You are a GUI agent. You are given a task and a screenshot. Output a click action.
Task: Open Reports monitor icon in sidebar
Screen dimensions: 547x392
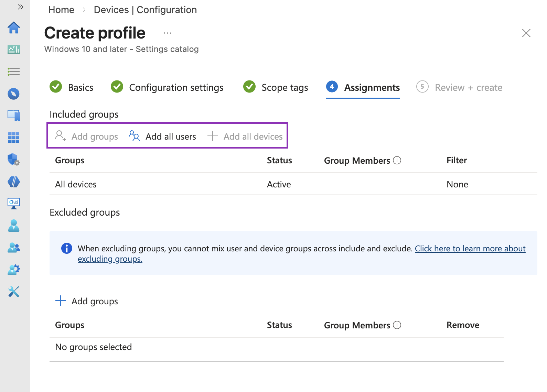pyautogui.click(x=14, y=204)
